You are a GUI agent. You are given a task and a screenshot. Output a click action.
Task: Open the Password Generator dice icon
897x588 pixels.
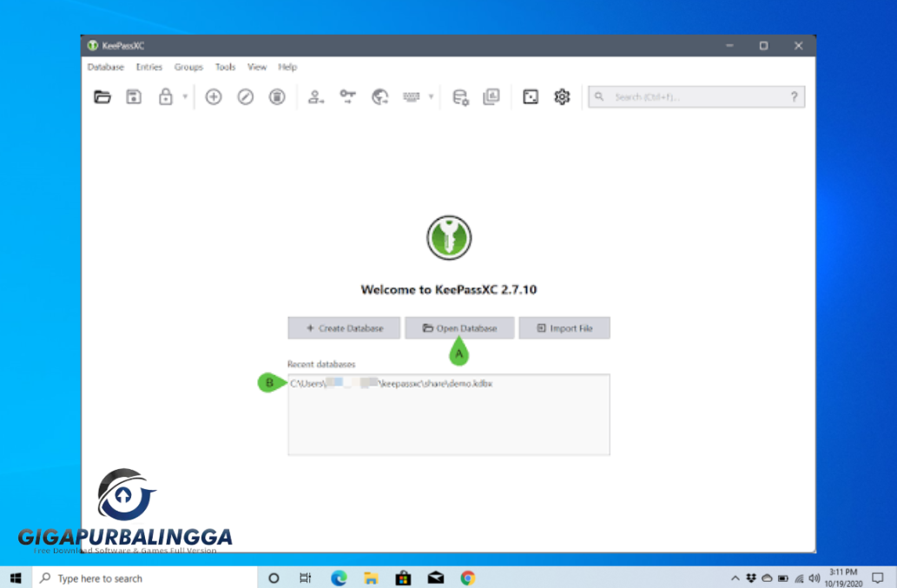pyautogui.click(x=531, y=96)
